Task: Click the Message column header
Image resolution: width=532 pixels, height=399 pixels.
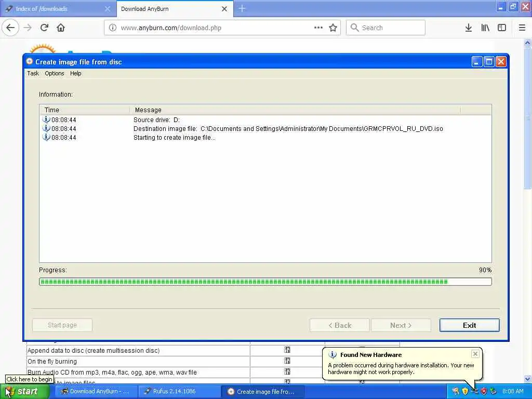Action: click(295, 110)
